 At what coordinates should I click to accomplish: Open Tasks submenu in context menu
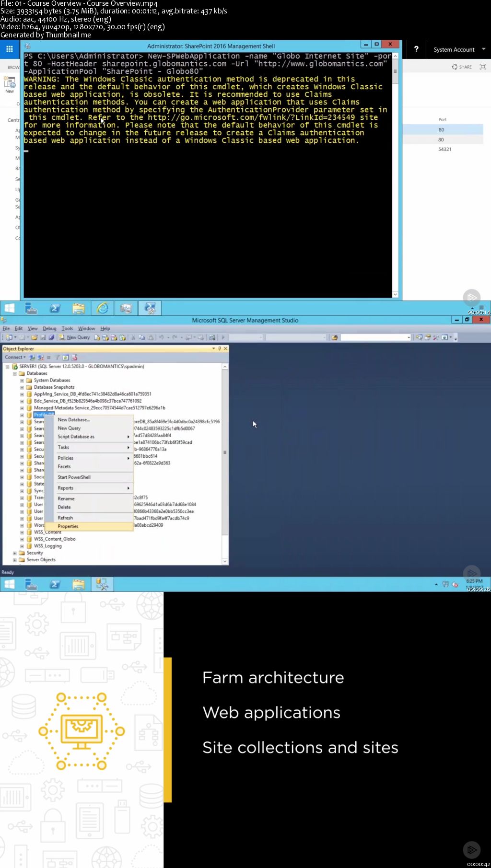pos(90,447)
